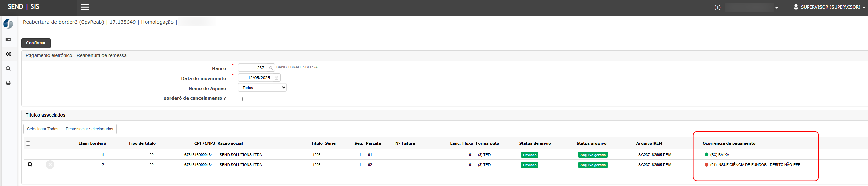Click the Enviado badge in row 1
The image size is (868, 186).
click(530, 155)
